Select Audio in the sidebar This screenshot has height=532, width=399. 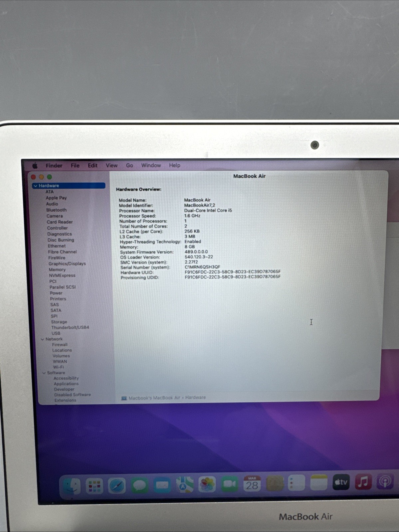click(52, 204)
